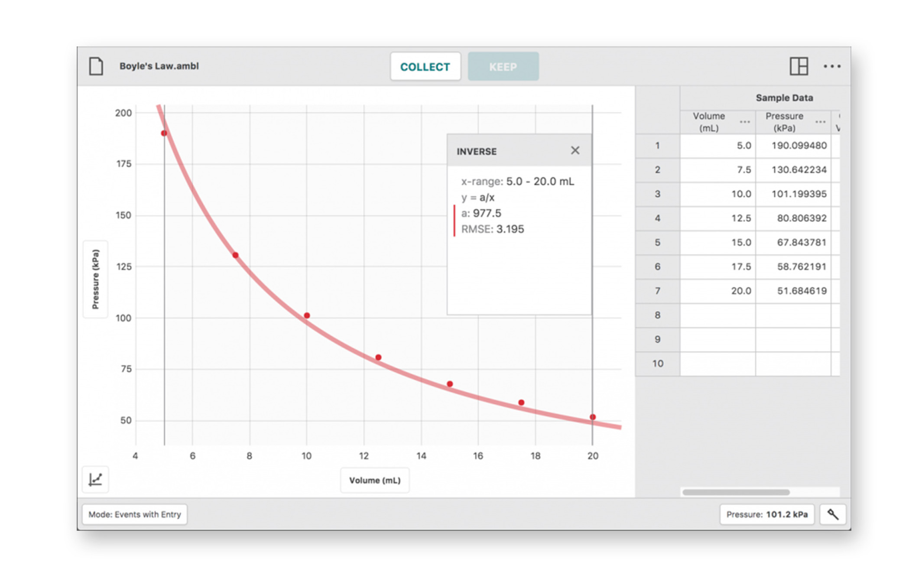Select the Sample Data set header

point(784,98)
